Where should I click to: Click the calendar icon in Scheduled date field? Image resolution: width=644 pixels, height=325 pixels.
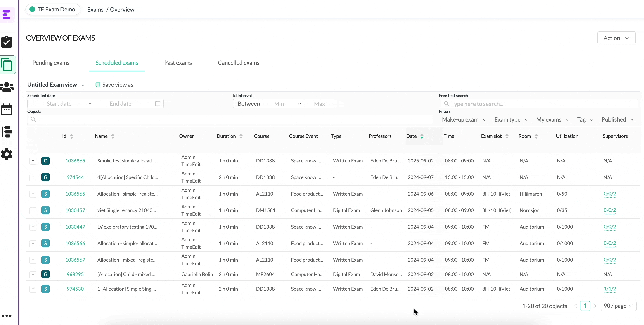click(x=158, y=104)
